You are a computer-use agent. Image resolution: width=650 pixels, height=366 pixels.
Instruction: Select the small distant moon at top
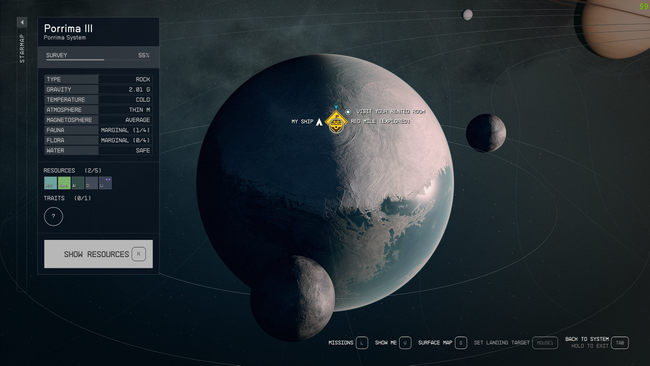pyautogui.click(x=468, y=15)
